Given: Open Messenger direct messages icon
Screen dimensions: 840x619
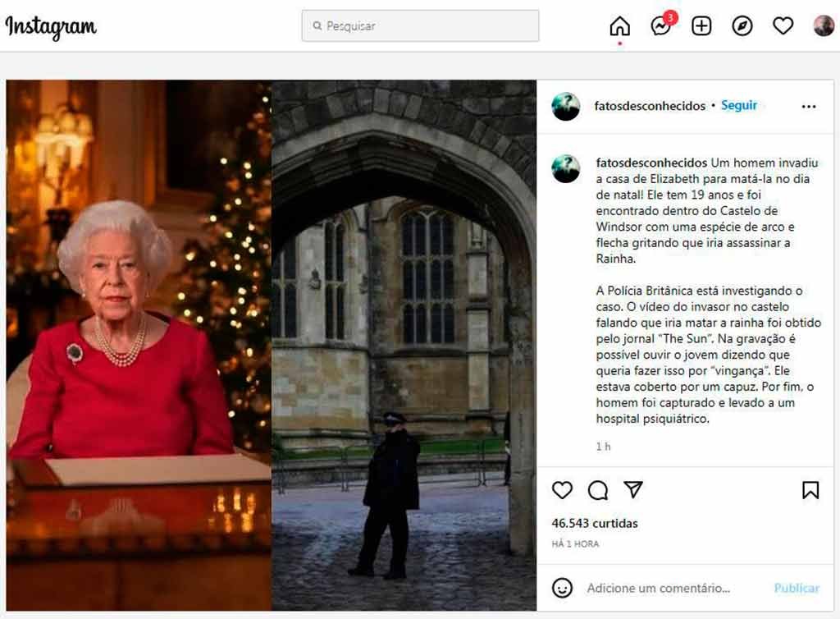Looking at the screenshot, I should 660,26.
